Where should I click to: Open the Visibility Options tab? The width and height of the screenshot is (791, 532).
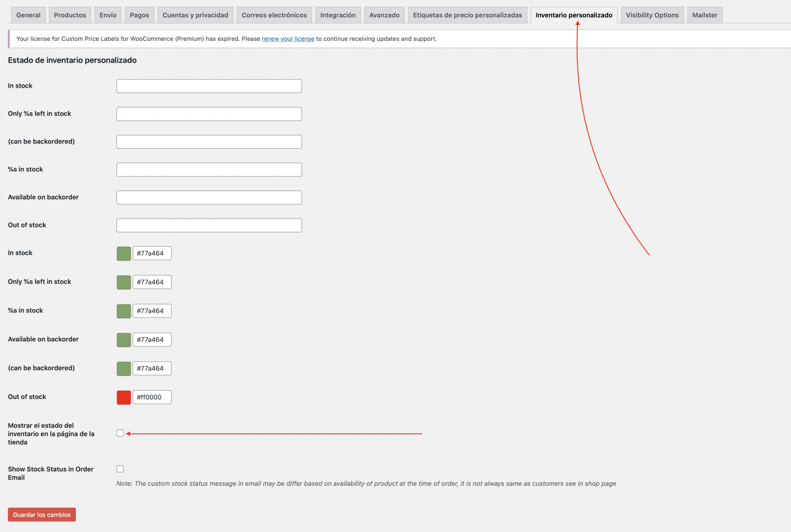652,15
